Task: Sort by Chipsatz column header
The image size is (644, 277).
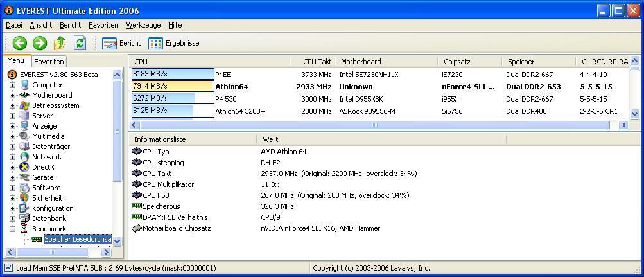Action: pyautogui.click(x=470, y=62)
